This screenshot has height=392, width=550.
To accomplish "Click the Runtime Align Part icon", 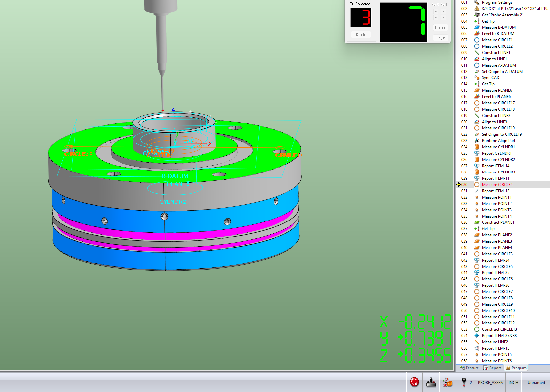I will 477,141.
